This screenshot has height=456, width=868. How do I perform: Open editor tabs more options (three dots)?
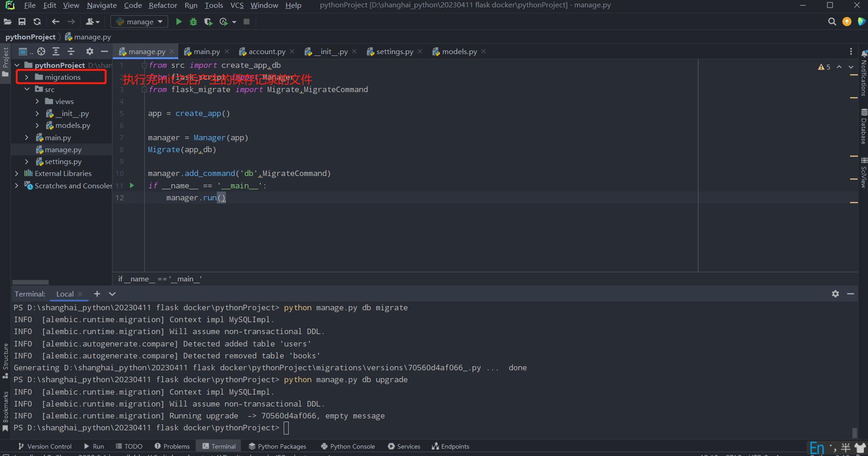click(851, 51)
